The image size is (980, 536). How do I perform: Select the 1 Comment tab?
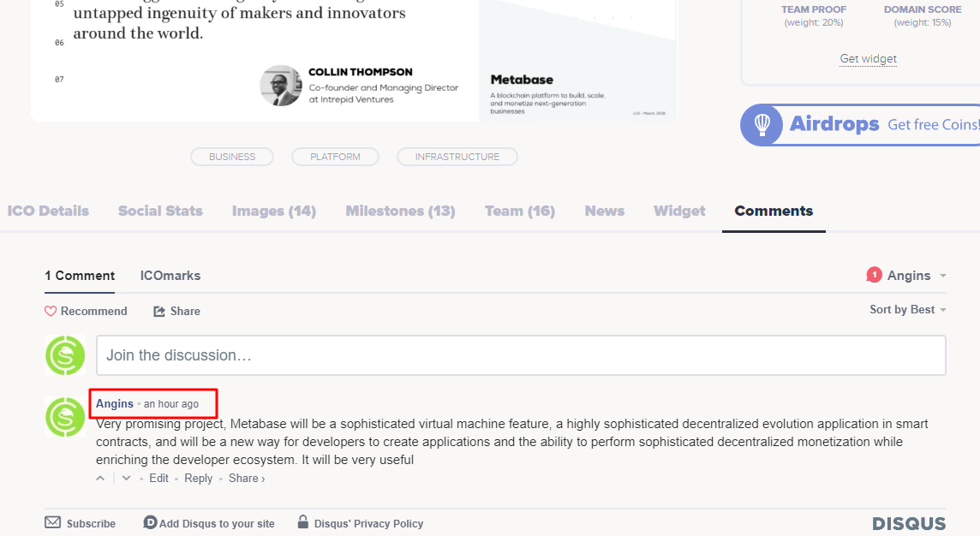[80, 276]
